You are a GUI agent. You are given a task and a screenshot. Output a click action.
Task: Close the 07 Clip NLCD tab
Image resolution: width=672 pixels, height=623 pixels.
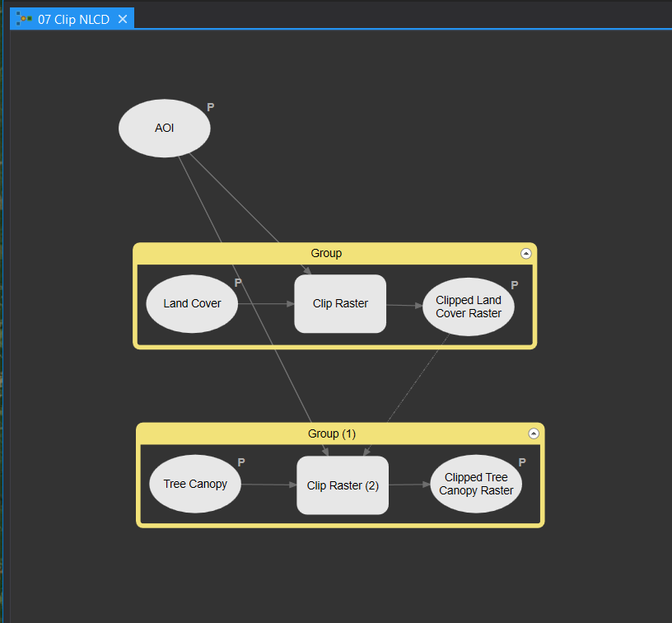pos(123,19)
